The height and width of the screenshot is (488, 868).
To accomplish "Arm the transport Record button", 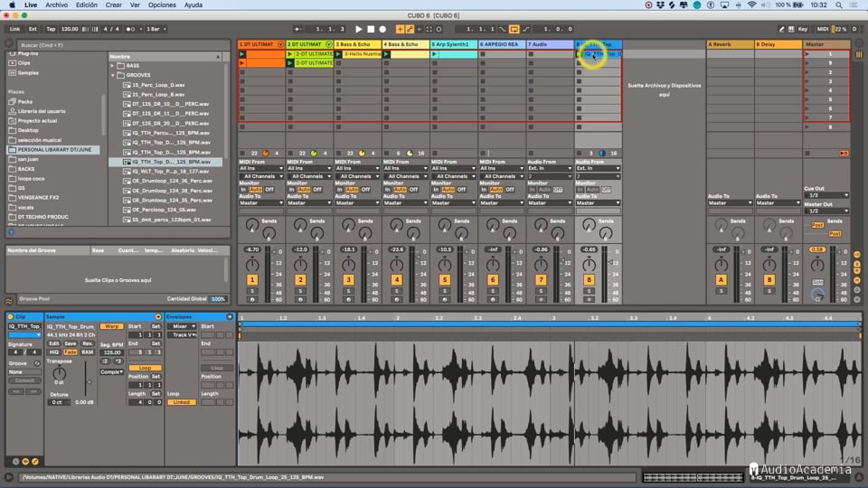I will 382,29.
